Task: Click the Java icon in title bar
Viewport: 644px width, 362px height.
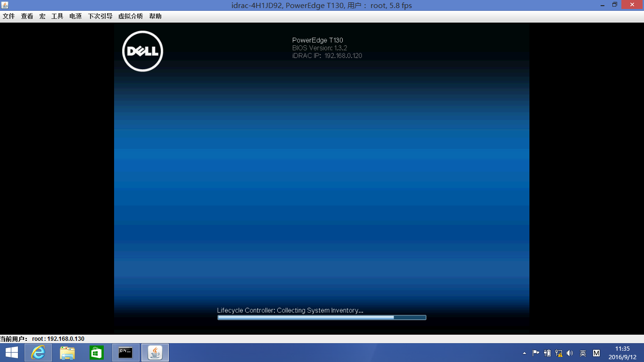Action: pyautogui.click(x=5, y=5)
